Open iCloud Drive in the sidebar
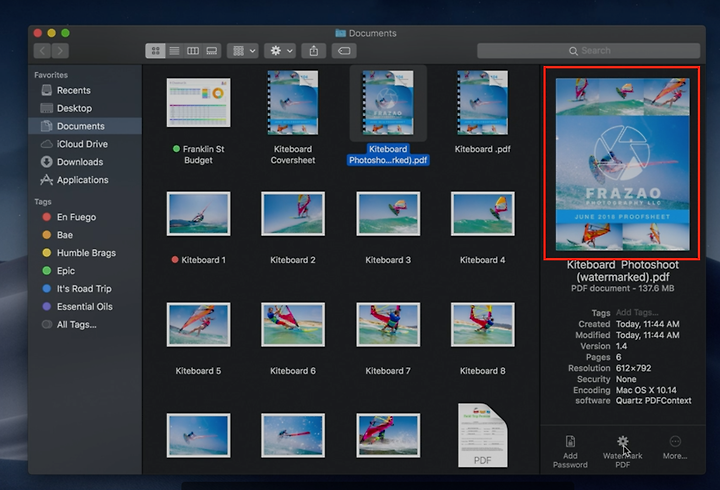The height and width of the screenshot is (490, 720). tap(85, 144)
